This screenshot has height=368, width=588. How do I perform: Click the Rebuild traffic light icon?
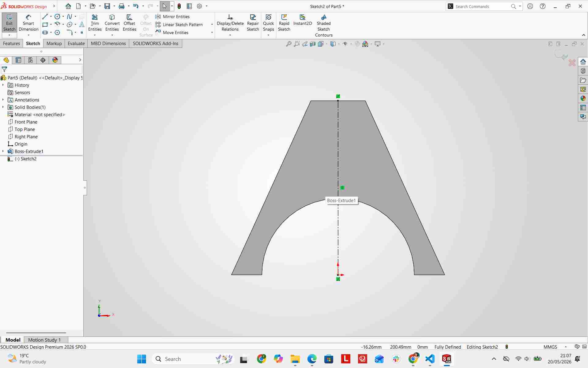click(179, 6)
